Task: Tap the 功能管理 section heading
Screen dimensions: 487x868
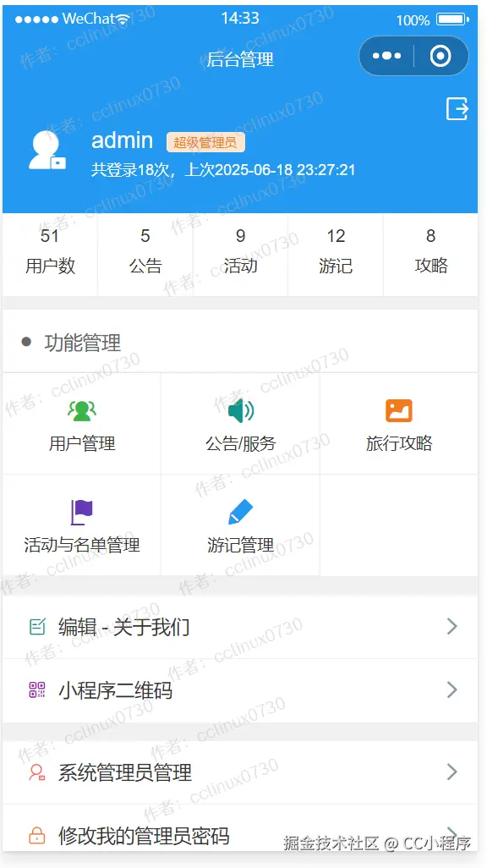Action: coord(83,343)
